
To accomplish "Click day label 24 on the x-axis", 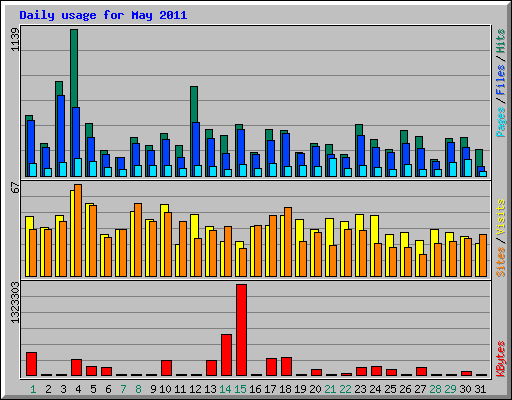I will click(x=375, y=389).
